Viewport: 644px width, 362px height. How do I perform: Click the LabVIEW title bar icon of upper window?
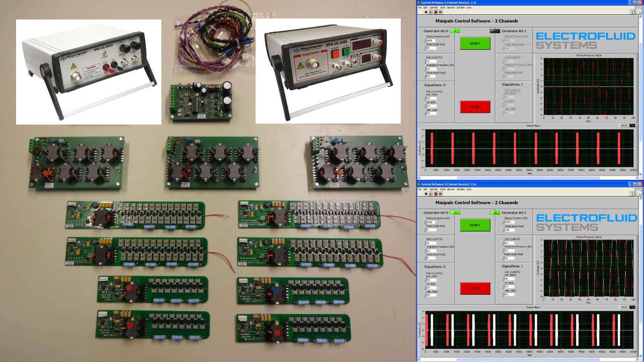(419, 2)
